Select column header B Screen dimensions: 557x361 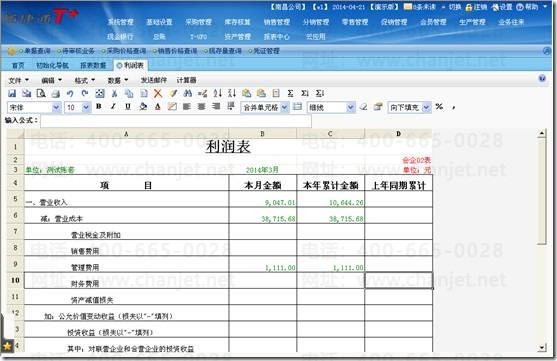click(263, 134)
